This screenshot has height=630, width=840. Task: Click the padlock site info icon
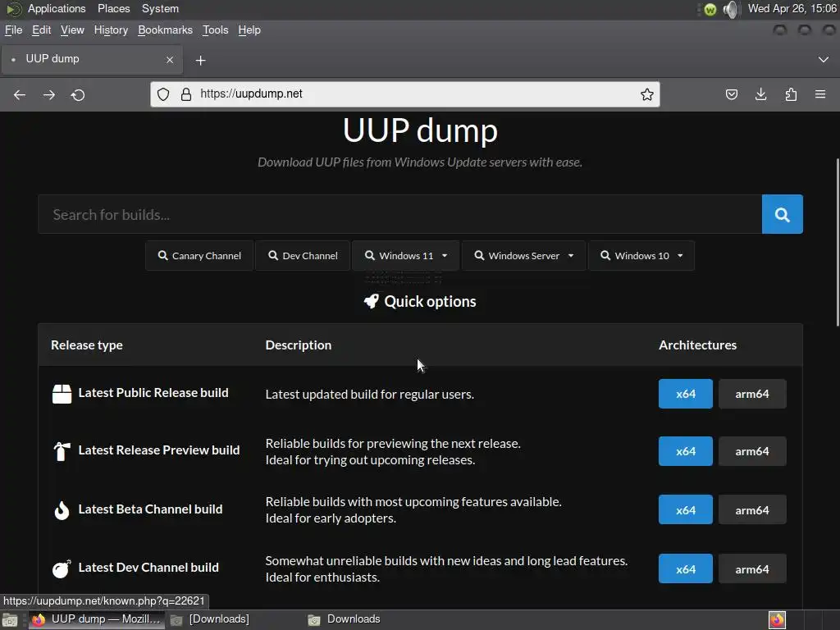[x=186, y=94]
